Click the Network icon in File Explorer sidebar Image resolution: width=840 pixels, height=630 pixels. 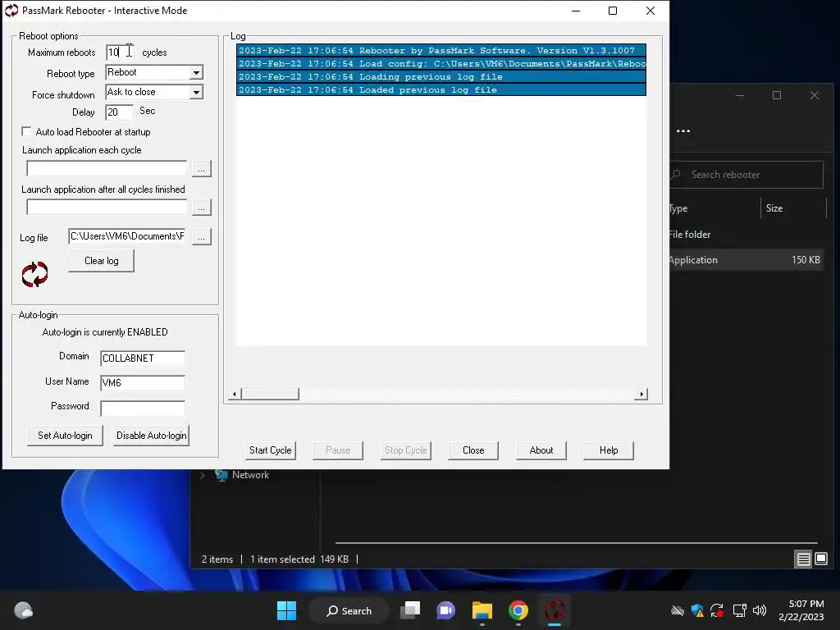coord(221,475)
